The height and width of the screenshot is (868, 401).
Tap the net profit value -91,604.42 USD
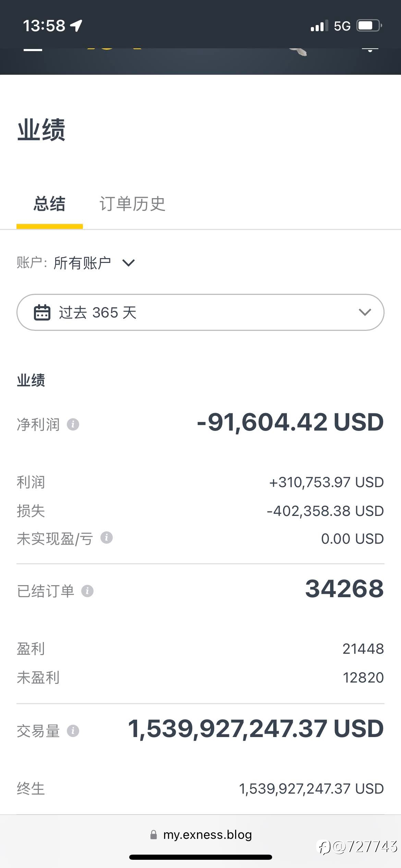coord(290,422)
